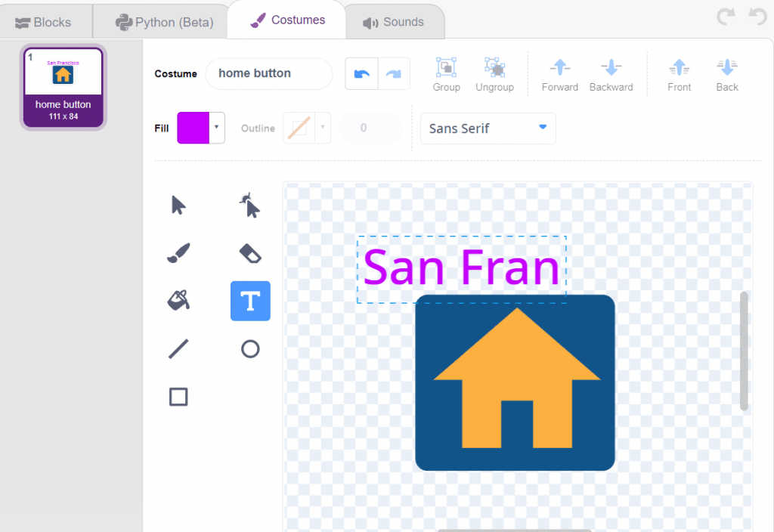
Task: Switch to the Sounds tab
Action: tap(393, 22)
